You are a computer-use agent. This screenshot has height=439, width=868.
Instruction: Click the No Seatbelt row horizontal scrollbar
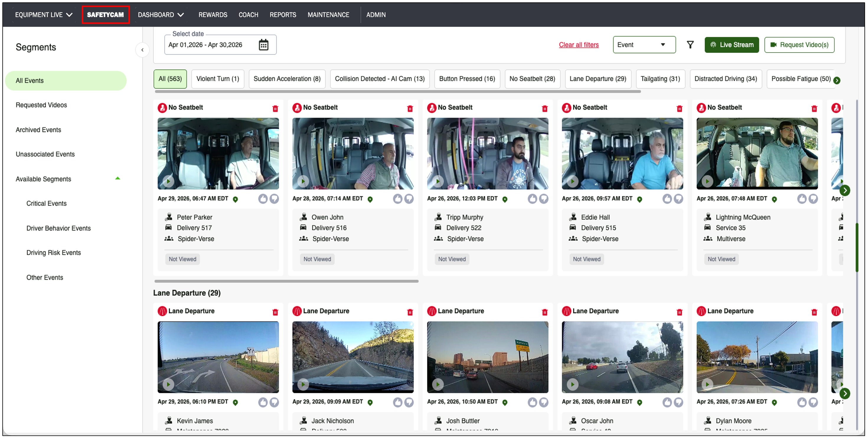pyautogui.click(x=286, y=281)
